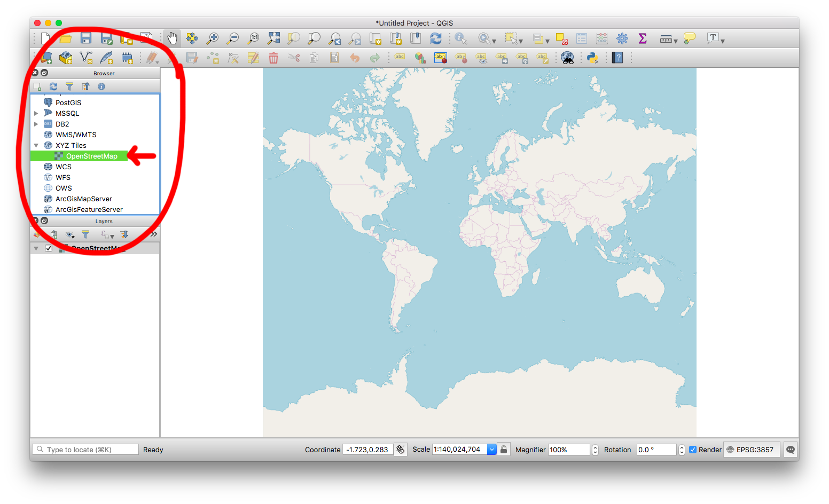Screen dimensions: 829x504
Task: Open the Processing Toolbox gear icon
Action: 622,38
